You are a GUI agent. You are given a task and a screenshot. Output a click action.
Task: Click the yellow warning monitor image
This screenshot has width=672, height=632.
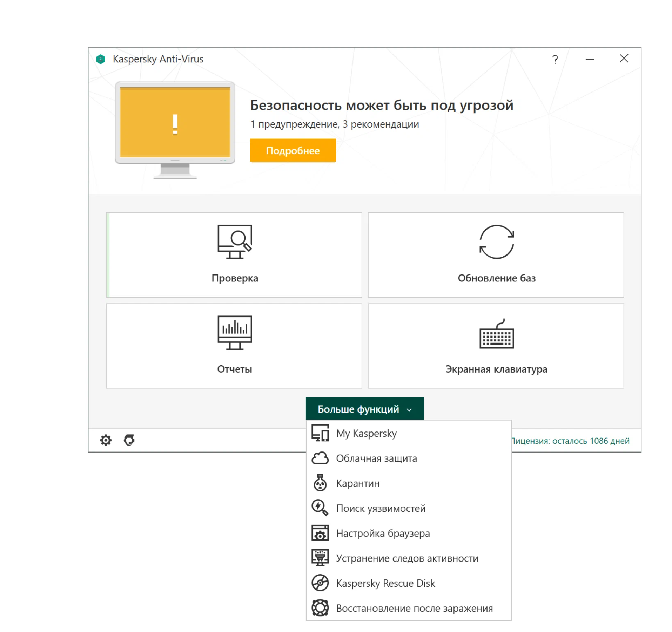[x=175, y=130]
